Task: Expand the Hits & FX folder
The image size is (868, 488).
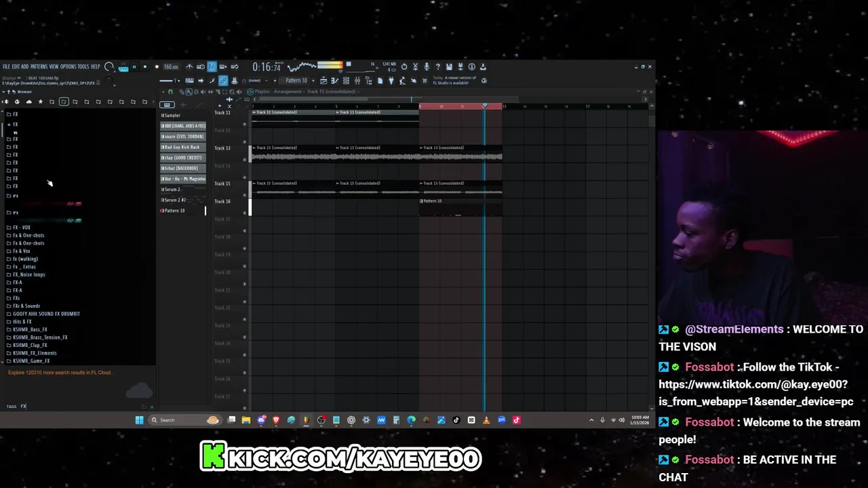Action: click(22, 321)
